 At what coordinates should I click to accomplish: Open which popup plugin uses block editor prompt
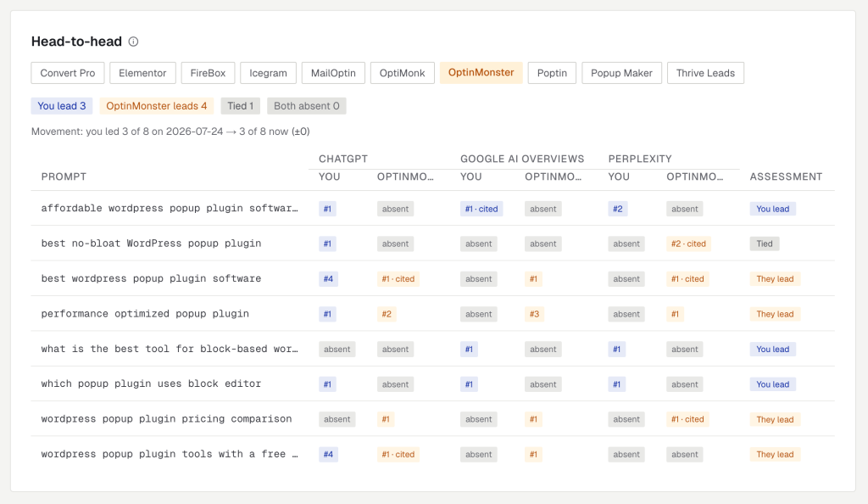pyautogui.click(x=151, y=384)
